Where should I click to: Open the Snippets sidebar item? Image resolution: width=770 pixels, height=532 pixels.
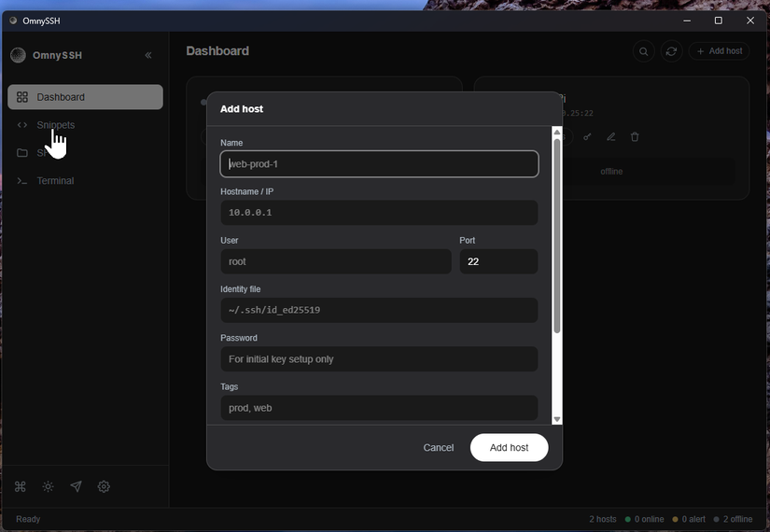86,125
